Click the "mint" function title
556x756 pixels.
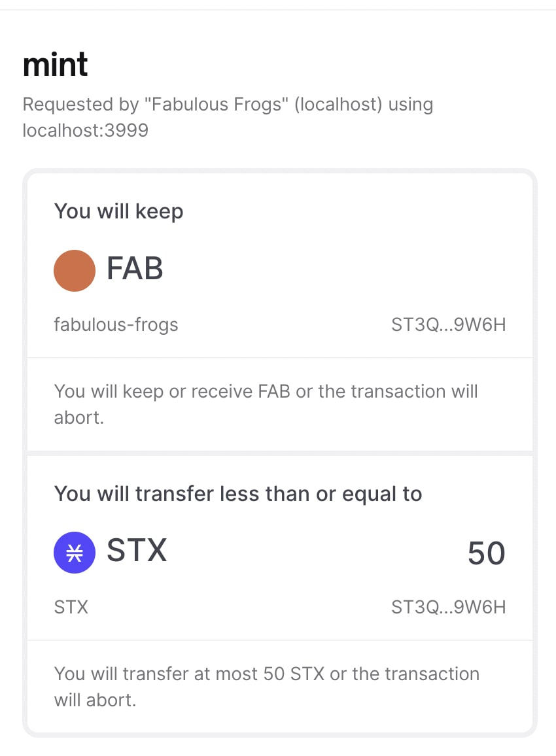pos(56,65)
